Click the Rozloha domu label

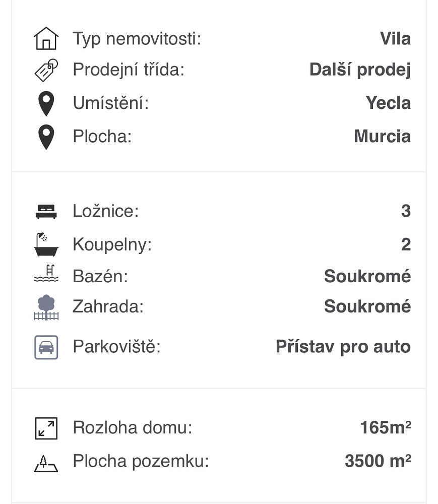click(x=133, y=427)
